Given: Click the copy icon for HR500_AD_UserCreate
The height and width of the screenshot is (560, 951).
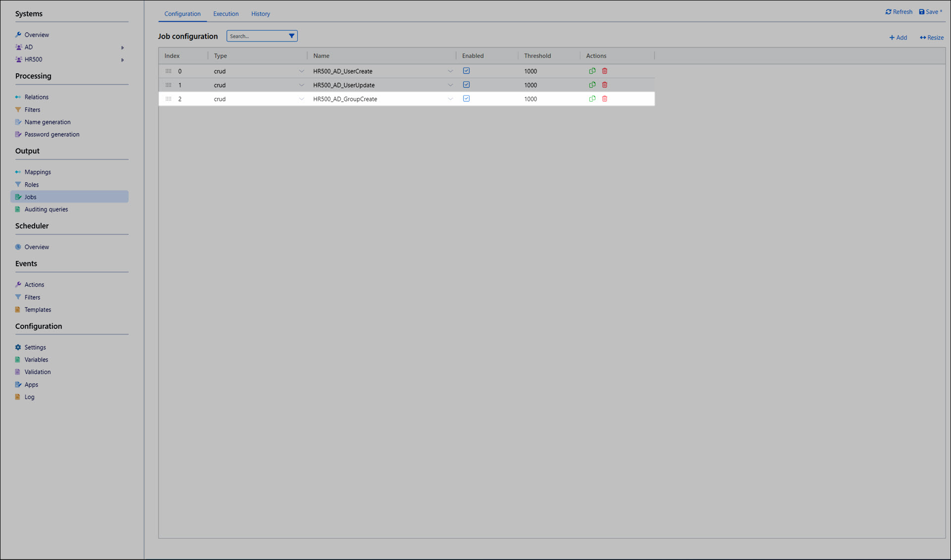Looking at the screenshot, I should pos(592,71).
